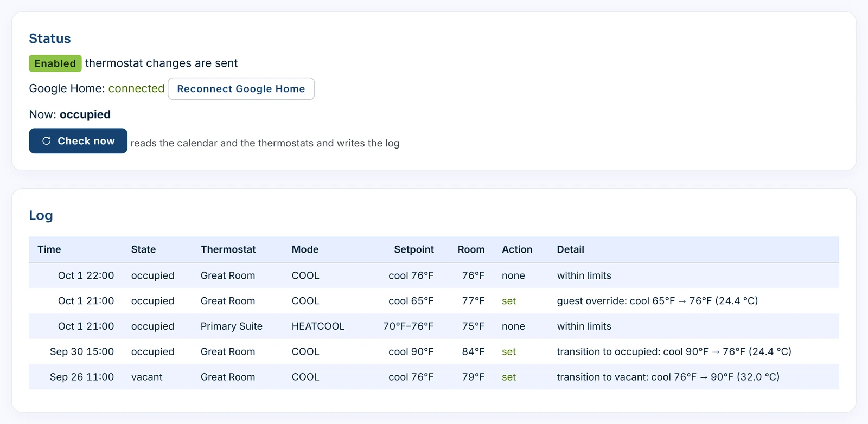The height and width of the screenshot is (424, 868).
Task: Click the '84°F' room temperature cell
Action: point(473,351)
